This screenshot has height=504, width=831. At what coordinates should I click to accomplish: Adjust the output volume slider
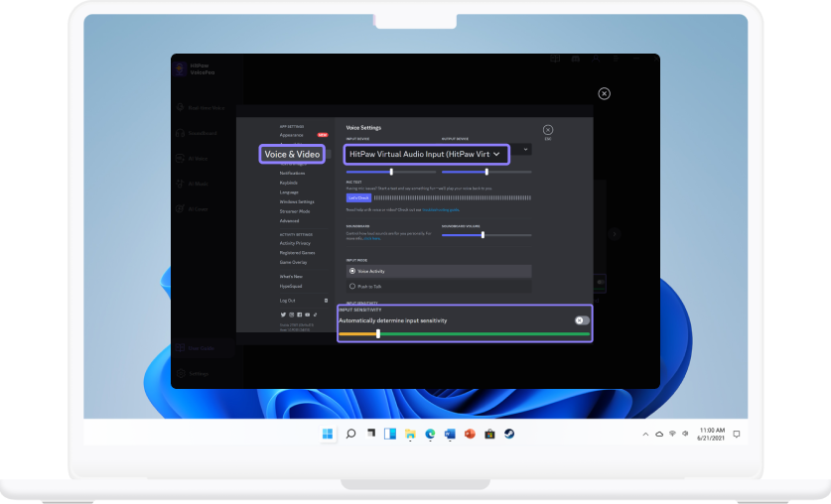click(x=486, y=172)
